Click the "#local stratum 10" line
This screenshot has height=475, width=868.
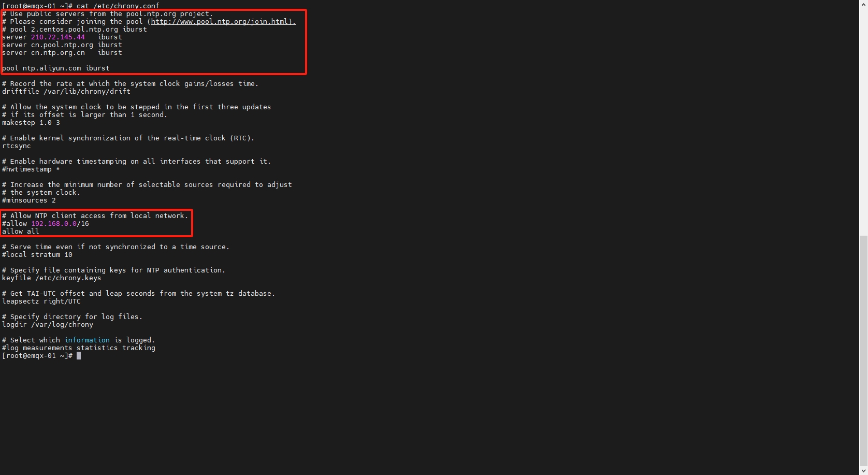point(37,255)
